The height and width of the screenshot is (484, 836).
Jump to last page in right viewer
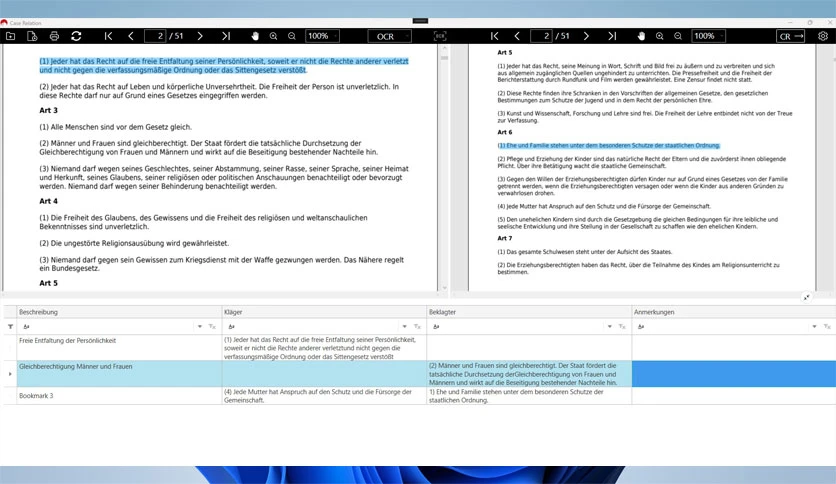tap(612, 36)
